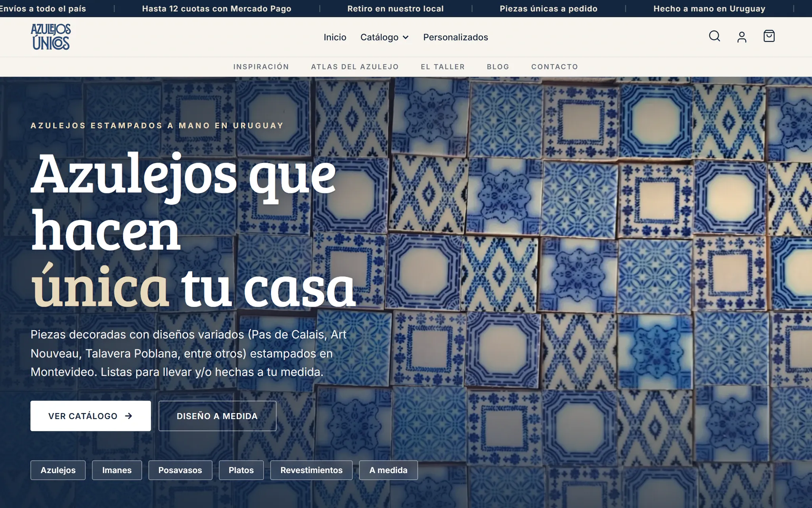
Task: Select the A medida category chip
Action: pyautogui.click(x=389, y=470)
